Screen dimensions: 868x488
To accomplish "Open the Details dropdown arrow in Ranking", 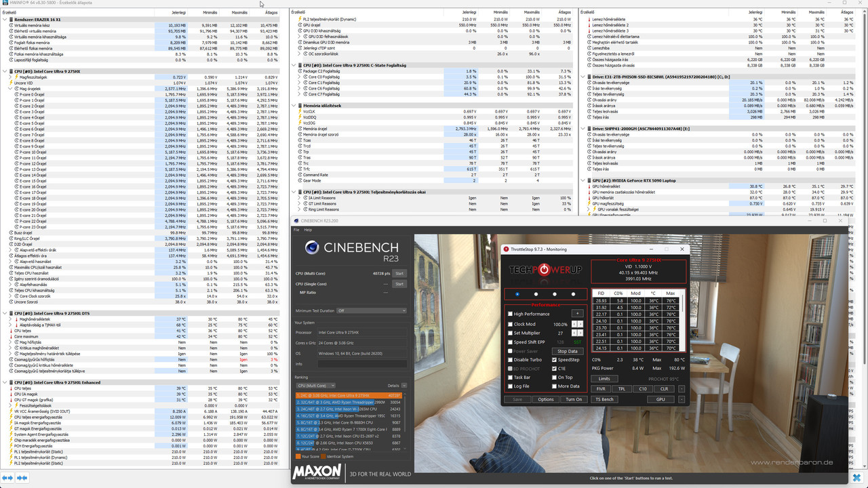I will 404,385.
